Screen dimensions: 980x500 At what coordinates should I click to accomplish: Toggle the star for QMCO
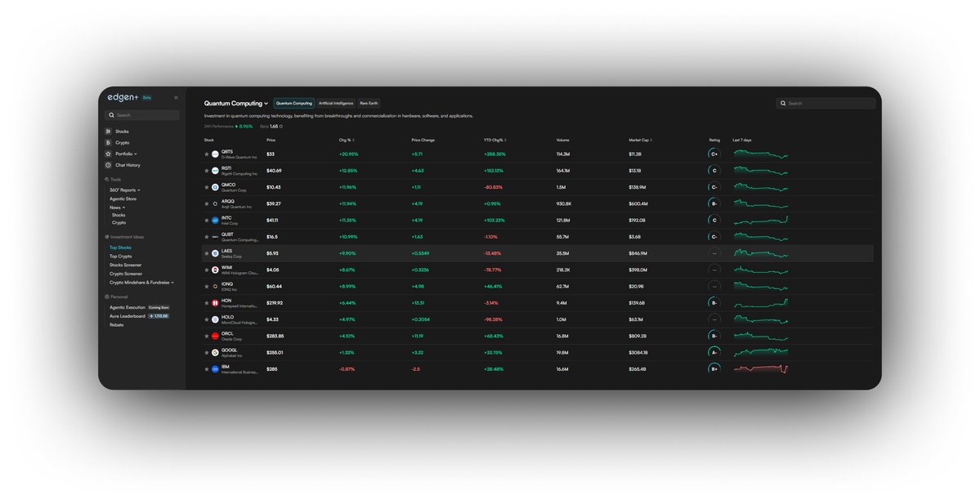coord(207,187)
